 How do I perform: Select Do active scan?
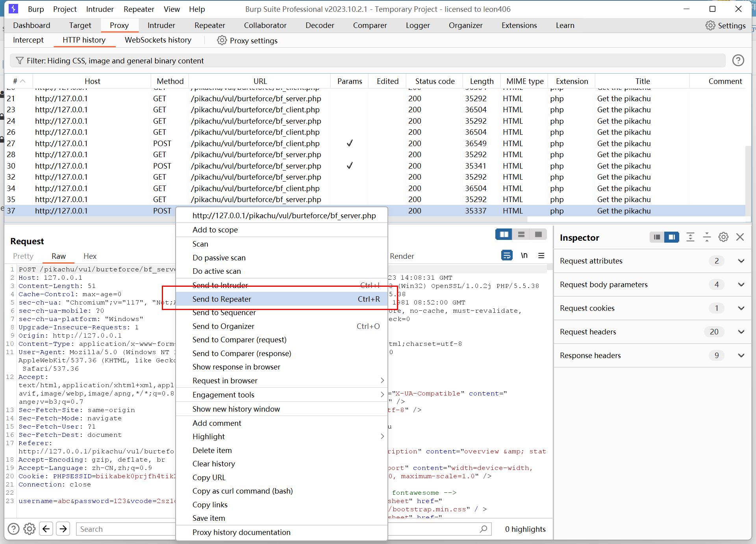[x=282, y=271]
